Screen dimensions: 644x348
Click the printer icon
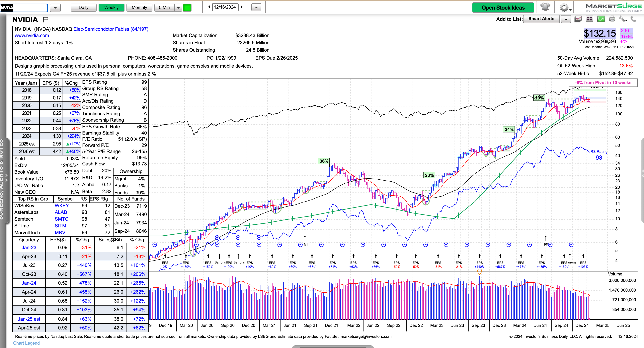pos(612,19)
